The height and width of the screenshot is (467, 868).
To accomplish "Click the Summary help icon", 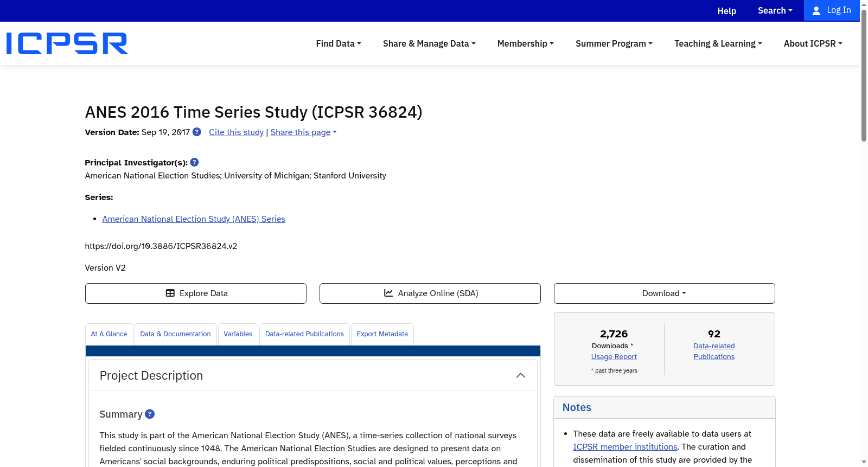I will pos(150,414).
